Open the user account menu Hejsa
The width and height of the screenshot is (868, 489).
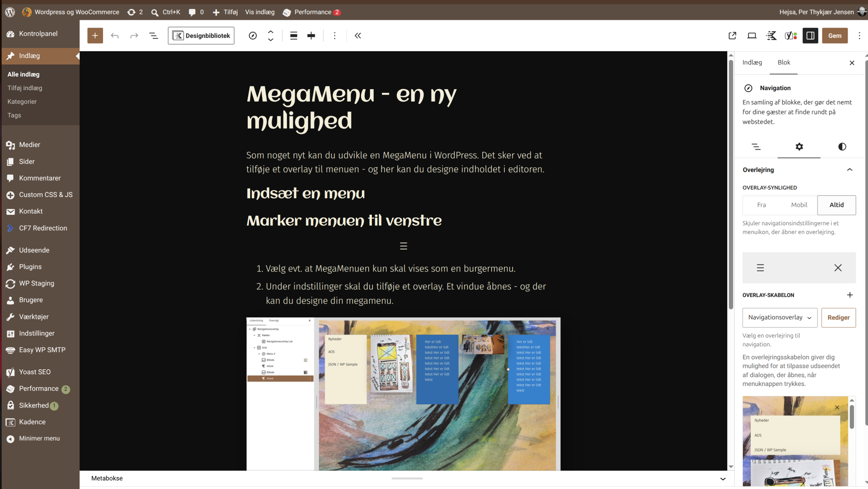click(x=822, y=12)
